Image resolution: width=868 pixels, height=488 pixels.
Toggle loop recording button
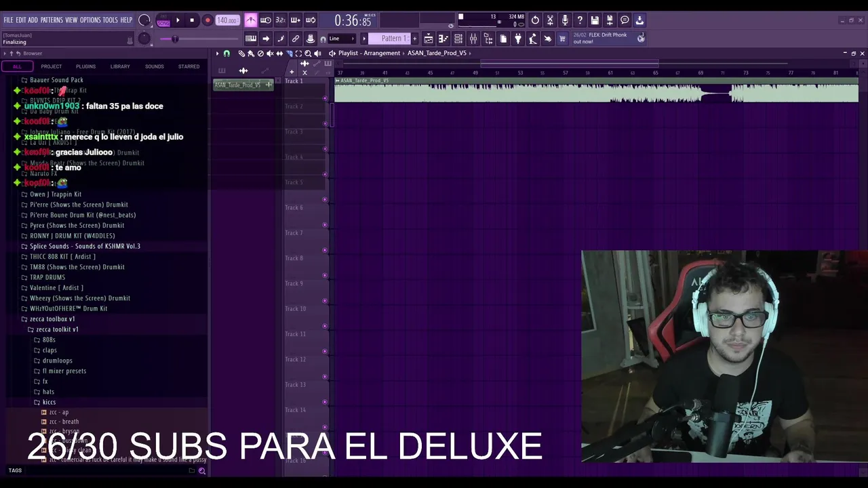(311, 20)
